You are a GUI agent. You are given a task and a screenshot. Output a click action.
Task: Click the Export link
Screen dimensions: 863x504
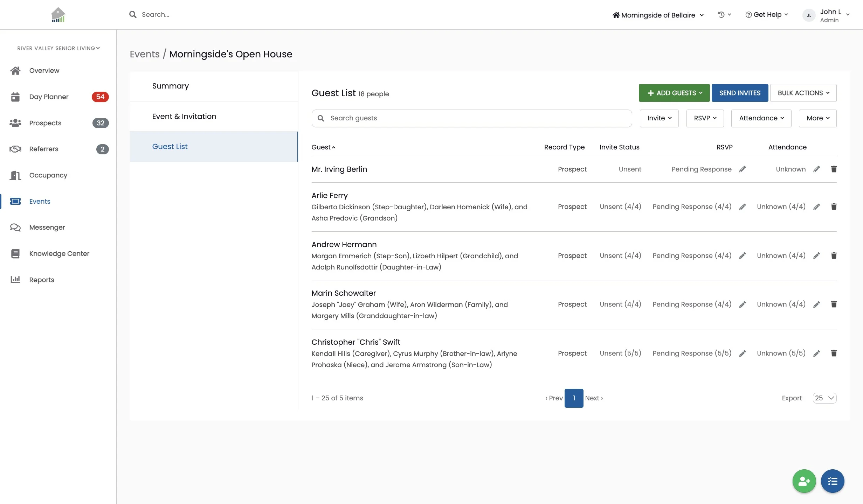click(x=792, y=398)
